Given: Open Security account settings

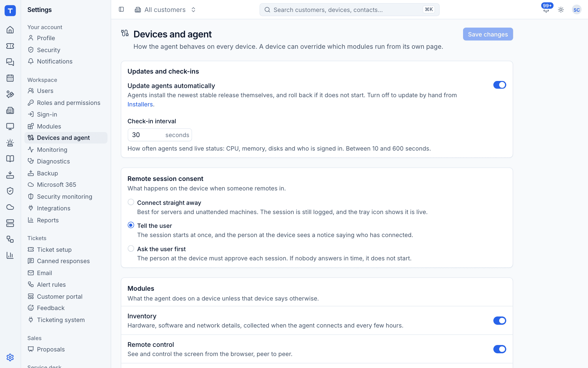Looking at the screenshot, I should coord(66,50).
